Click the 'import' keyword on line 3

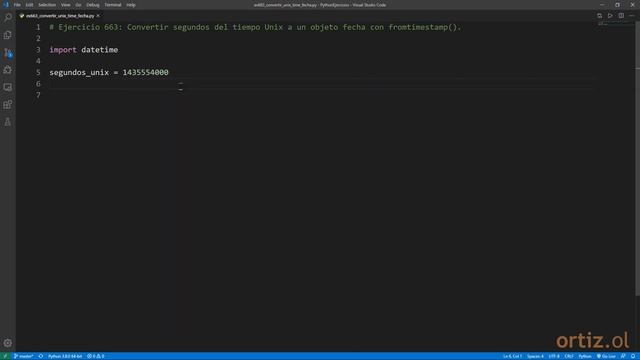click(x=63, y=50)
